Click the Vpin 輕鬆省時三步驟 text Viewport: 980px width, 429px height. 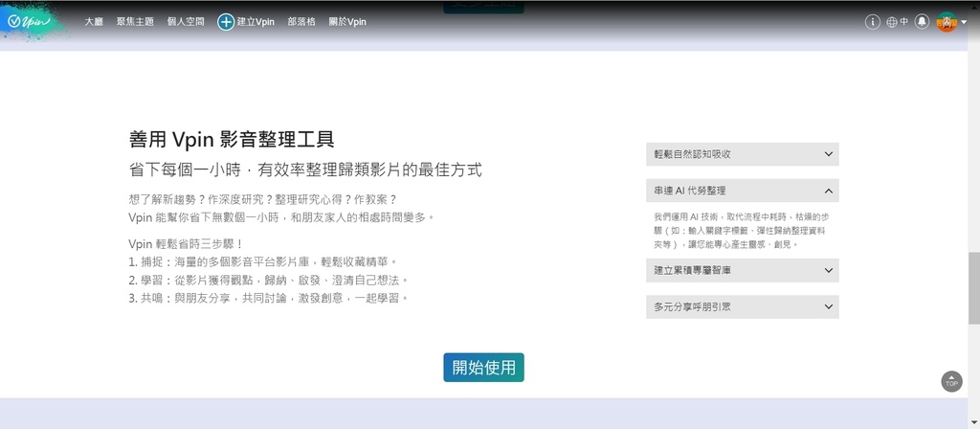point(186,243)
